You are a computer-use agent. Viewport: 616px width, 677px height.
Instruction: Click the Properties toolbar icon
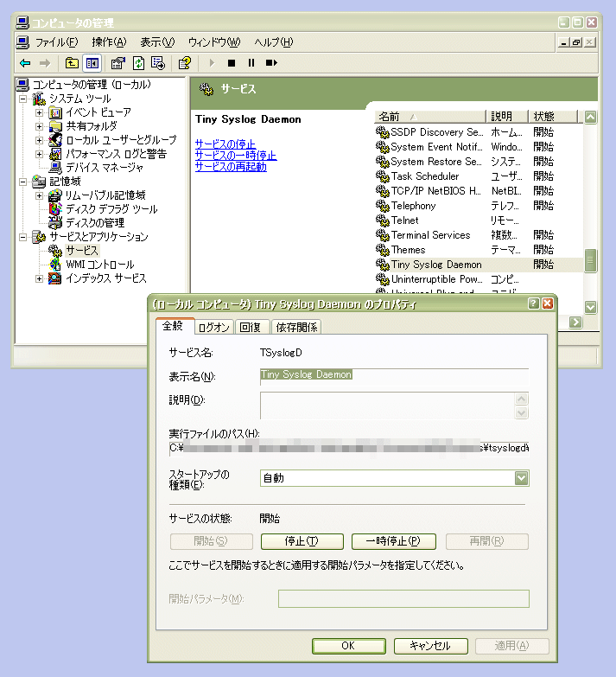(x=118, y=63)
